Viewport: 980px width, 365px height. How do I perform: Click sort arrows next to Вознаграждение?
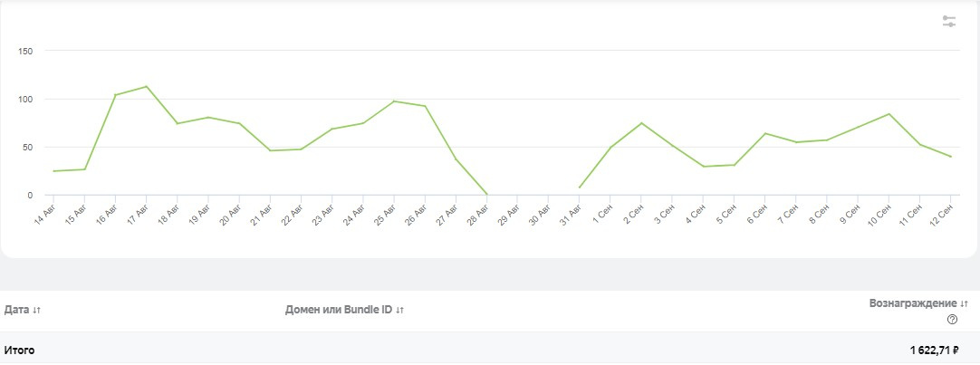[x=965, y=303]
